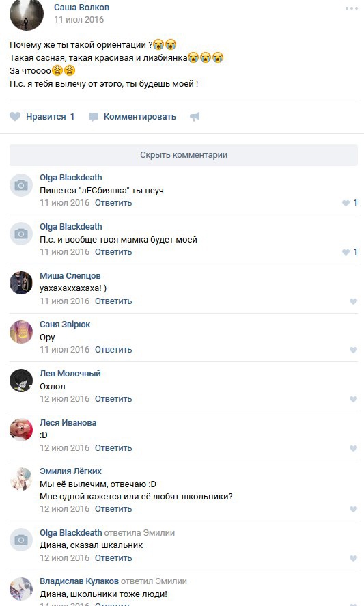Like Миша Слепцов's comment heart

(353, 301)
